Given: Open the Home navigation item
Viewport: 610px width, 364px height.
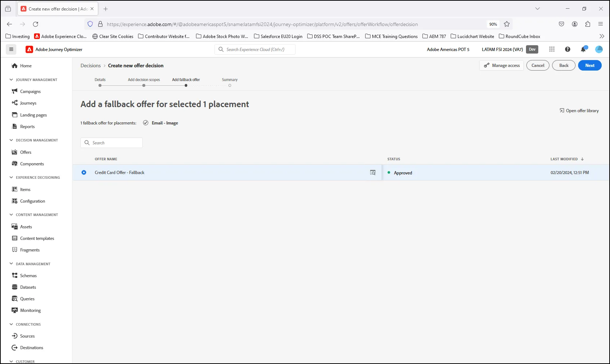Looking at the screenshot, I should (x=26, y=65).
